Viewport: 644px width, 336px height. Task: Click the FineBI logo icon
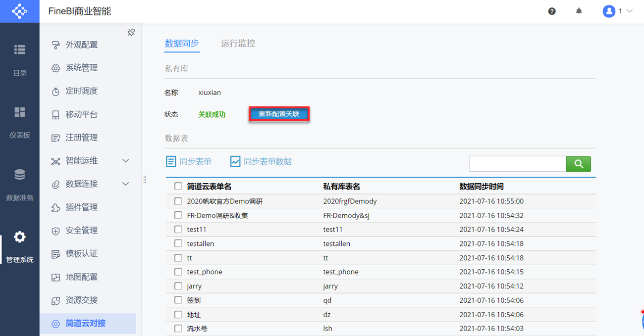click(19, 11)
